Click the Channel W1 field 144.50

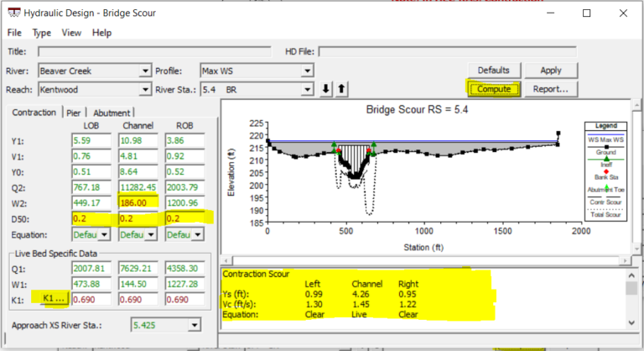click(x=138, y=284)
